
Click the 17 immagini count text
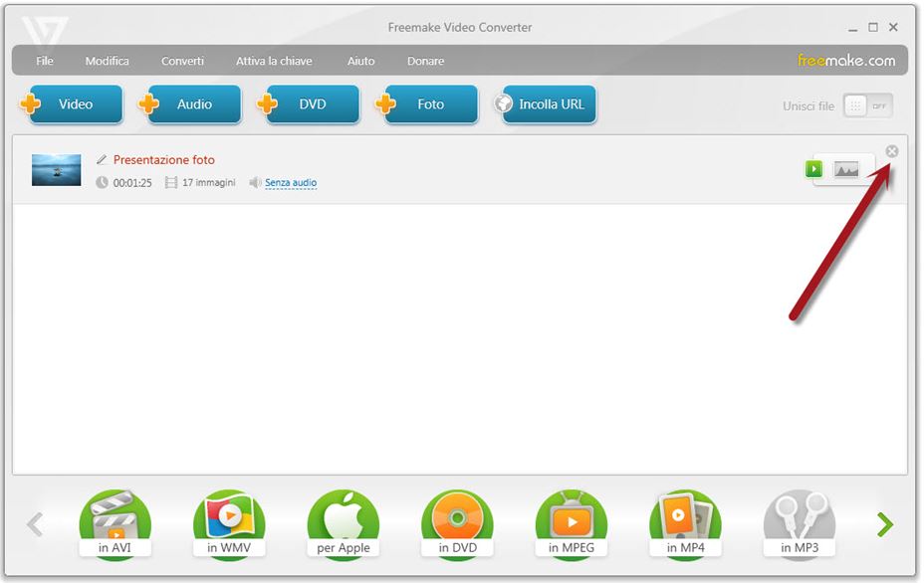tap(209, 182)
